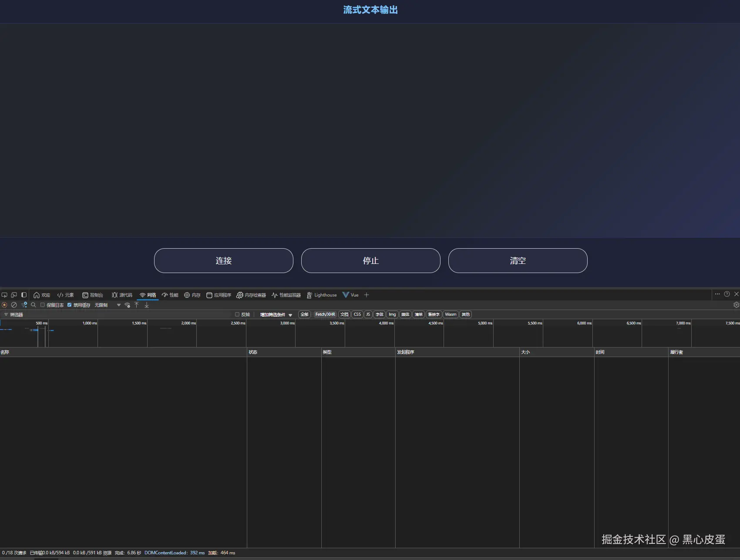Switch to the 内存检查器 tab
Viewport: 740px width, 560px height.
pos(252,295)
